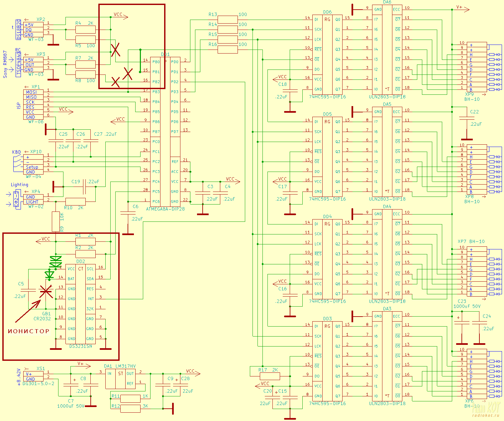
Task: Click the XS1 power input connector
Action: click(x=33, y=376)
